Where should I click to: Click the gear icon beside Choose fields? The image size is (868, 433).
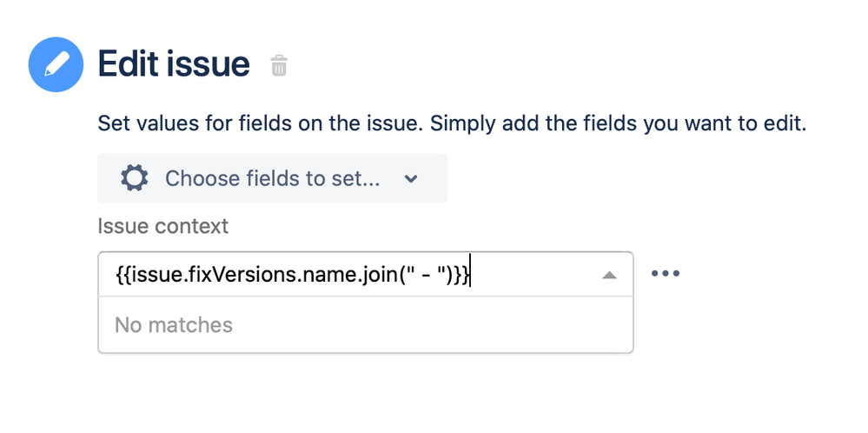(x=135, y=178)
